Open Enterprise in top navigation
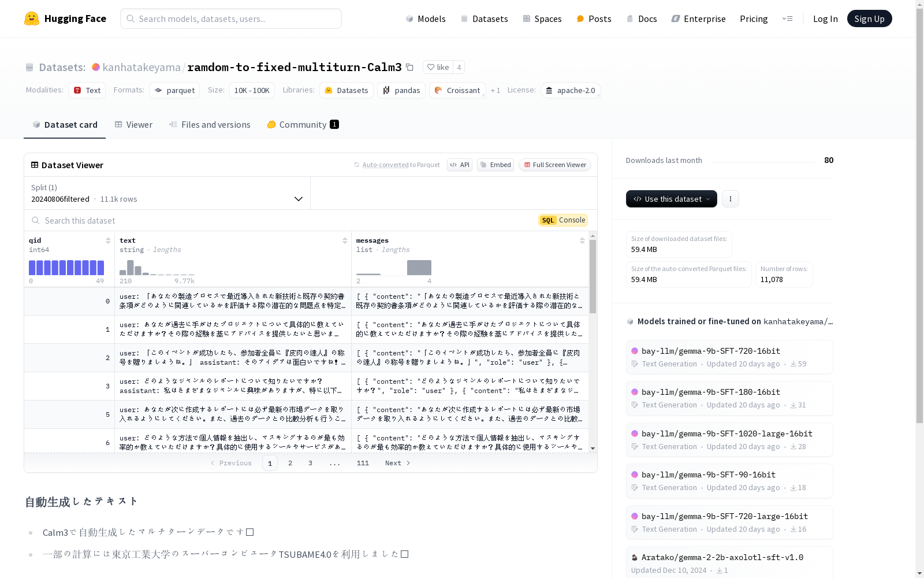Viewport: 924px width, 578px height. (x=698, y=18)
